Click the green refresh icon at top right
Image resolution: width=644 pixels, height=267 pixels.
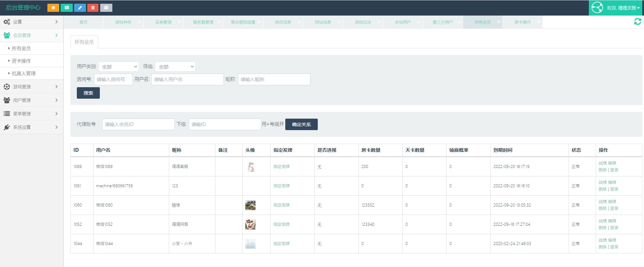(x=637, y=22)
